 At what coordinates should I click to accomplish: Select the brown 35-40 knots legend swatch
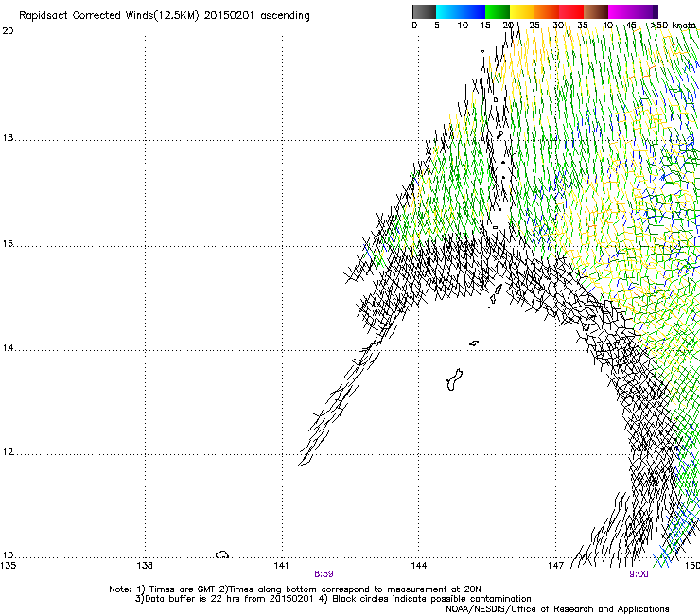[596, 11]
